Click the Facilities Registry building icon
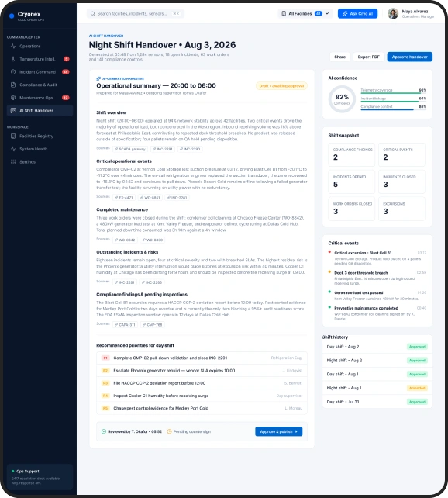The width and height of the screenshot is (448, 498). coord(13,137)
